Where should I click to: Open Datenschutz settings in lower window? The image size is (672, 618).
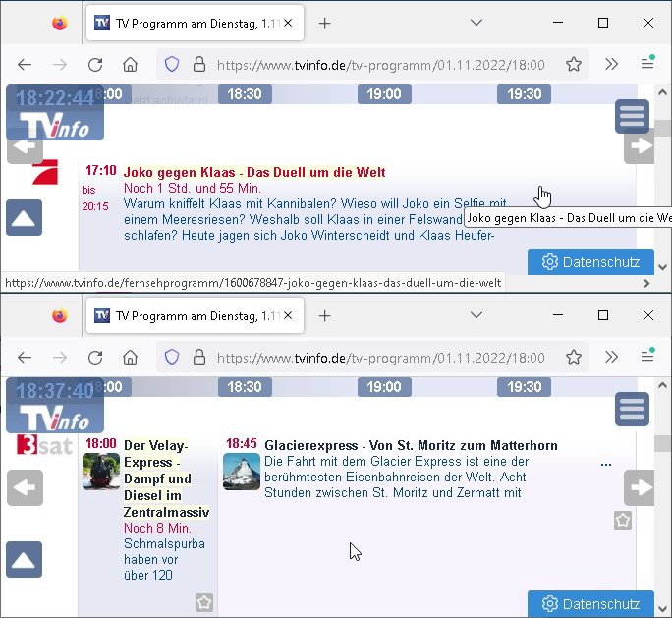point(590,604)
